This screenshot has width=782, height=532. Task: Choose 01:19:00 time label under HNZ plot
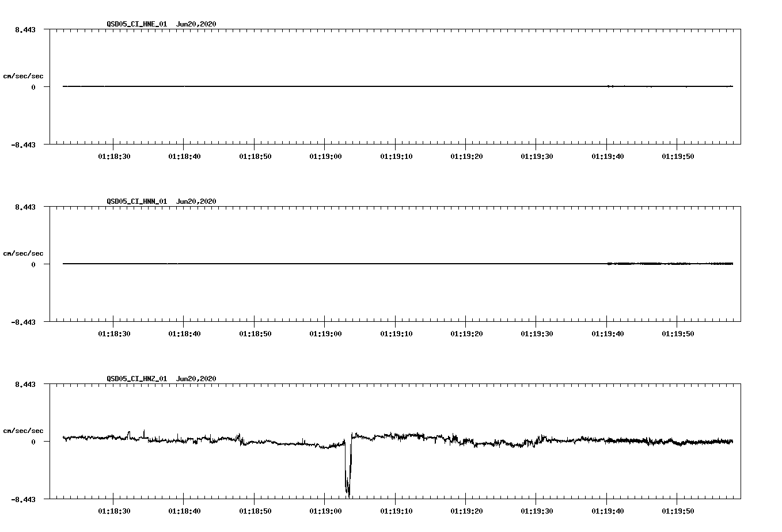325,511
